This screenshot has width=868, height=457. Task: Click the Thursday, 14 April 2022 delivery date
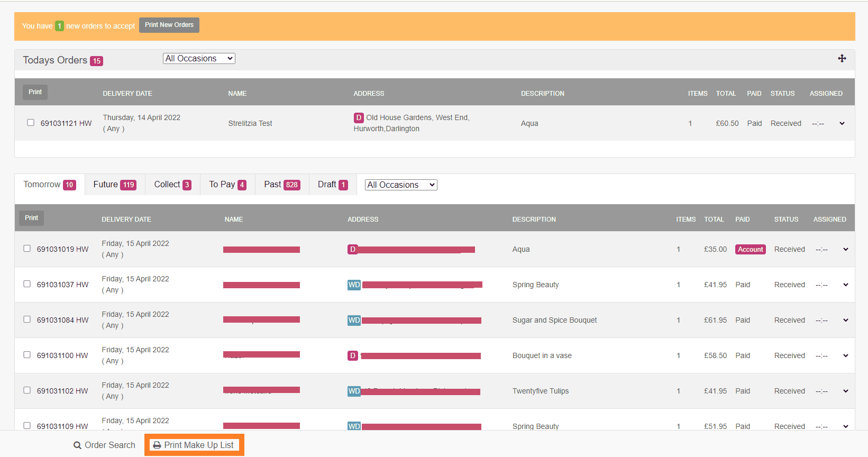pos(142,117)
